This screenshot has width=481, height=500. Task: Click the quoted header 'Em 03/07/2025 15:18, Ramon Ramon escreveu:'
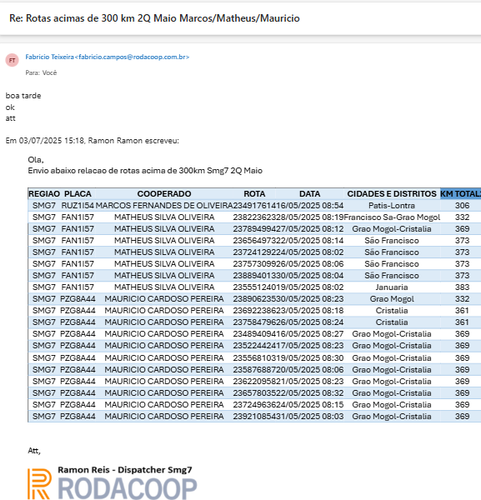point(92,141)
